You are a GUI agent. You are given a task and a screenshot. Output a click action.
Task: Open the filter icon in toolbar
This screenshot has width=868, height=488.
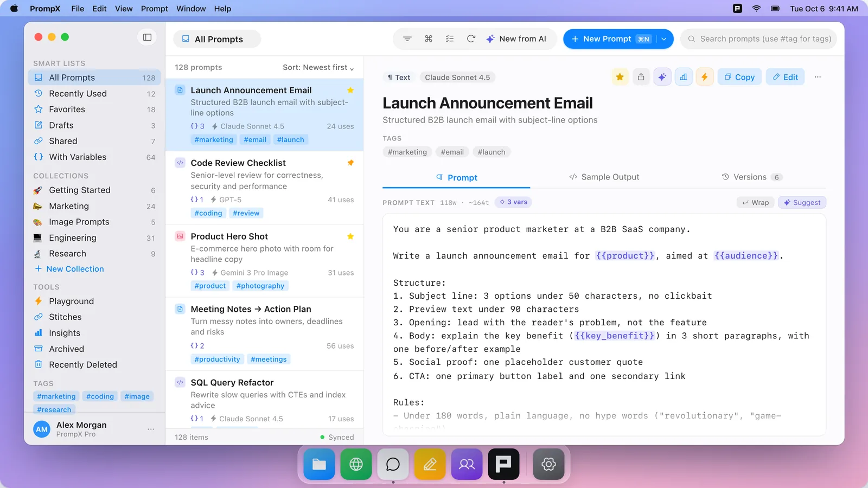(407, 39)
